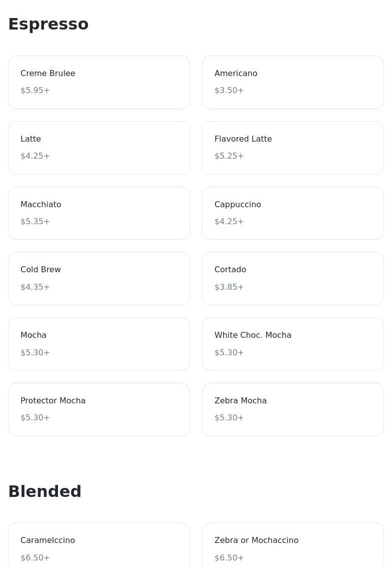Click the $5.35+ Macchiato price
392x567 pixels.
[x=35, y=221]
